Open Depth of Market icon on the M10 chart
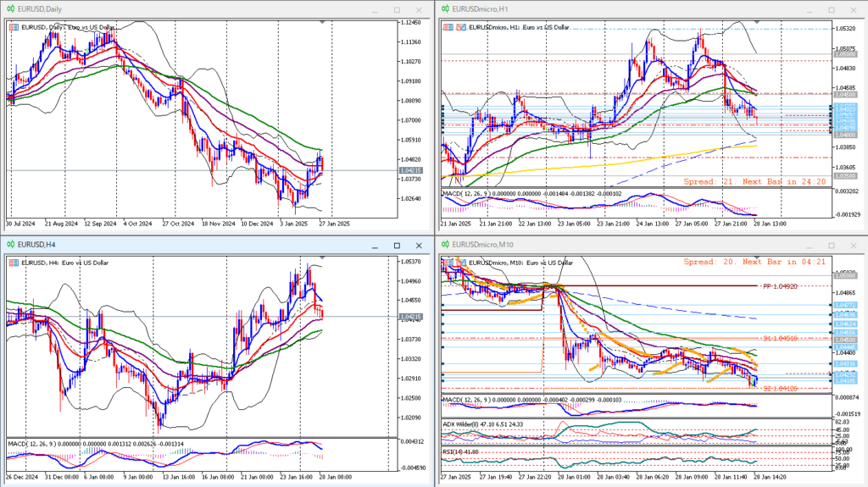The width and height of the screenshot is (868, 487). [460, 263]
